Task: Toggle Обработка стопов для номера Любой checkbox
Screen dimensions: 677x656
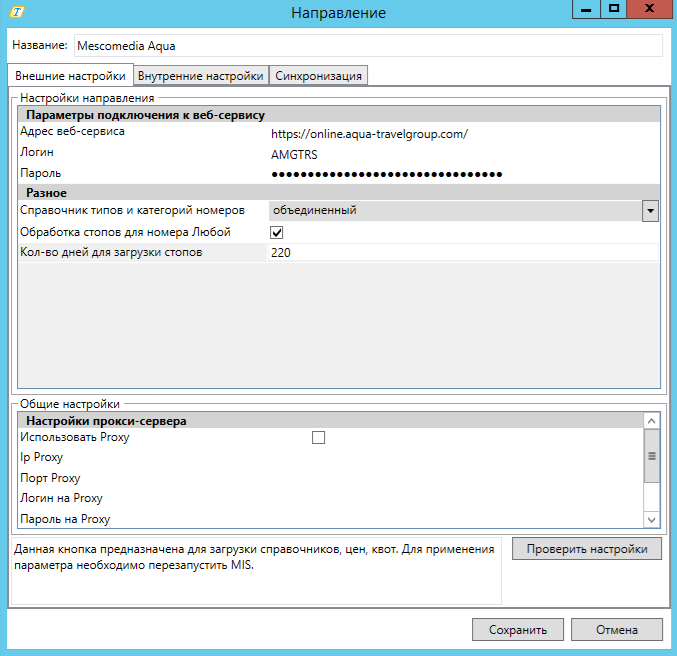Action: tap(277, 232)
